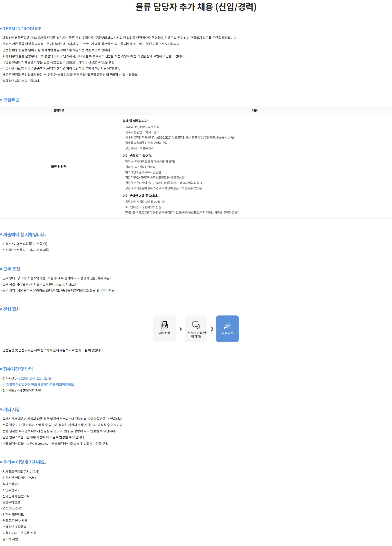Click the 정산 및 재고 수불부 관리 line
Image resolution: width=392 pixels, height=546 pixels.
[x=139, y=148]
